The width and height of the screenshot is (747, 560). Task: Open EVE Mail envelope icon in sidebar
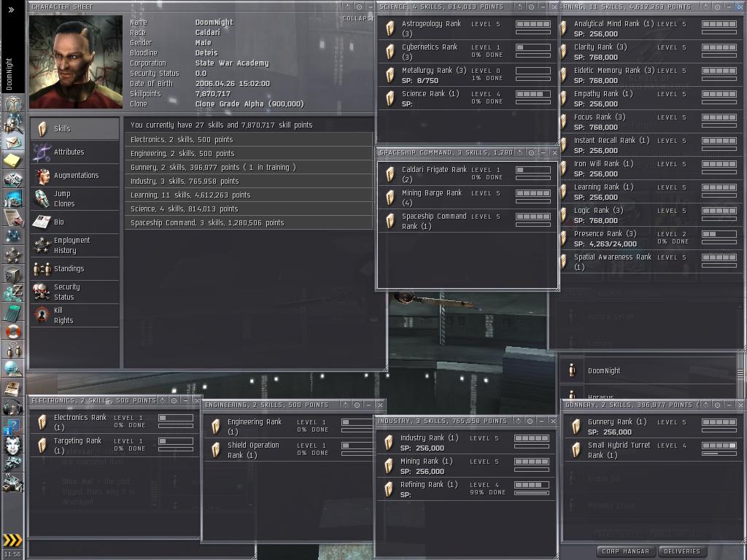(x=12, y=142)
